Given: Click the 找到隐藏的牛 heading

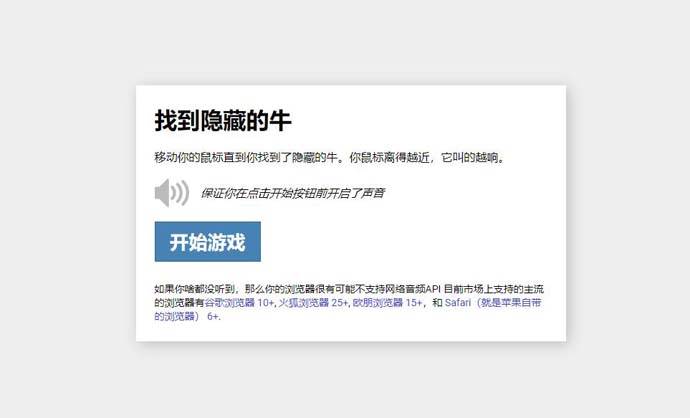Looking at the screenshot, I should [223, 120].
